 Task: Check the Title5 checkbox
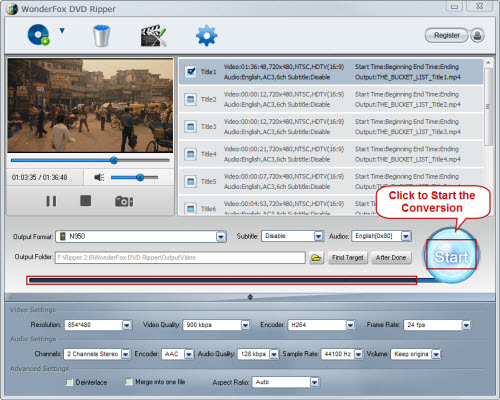coord(191,181)
